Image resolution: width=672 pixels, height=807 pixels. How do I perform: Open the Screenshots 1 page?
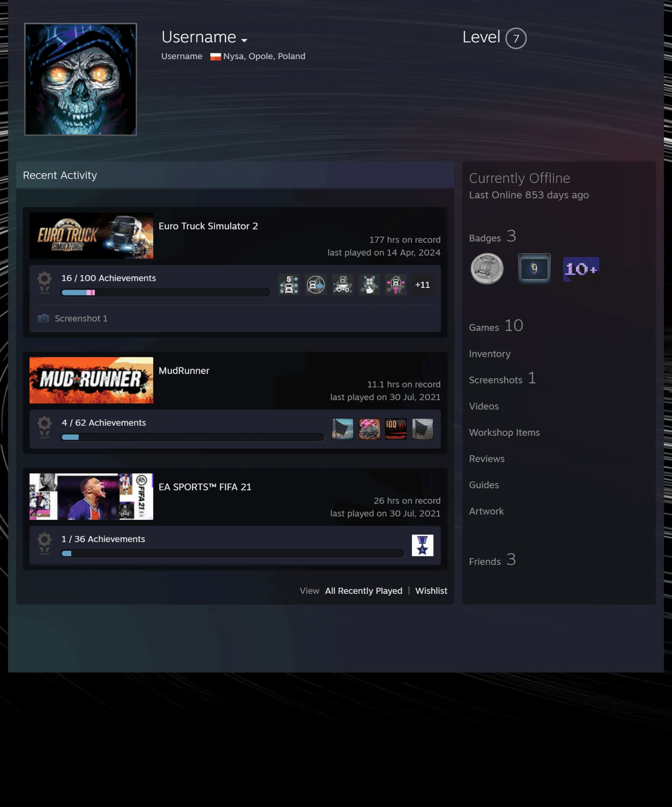pyautogui.click(x=502, y=378)
